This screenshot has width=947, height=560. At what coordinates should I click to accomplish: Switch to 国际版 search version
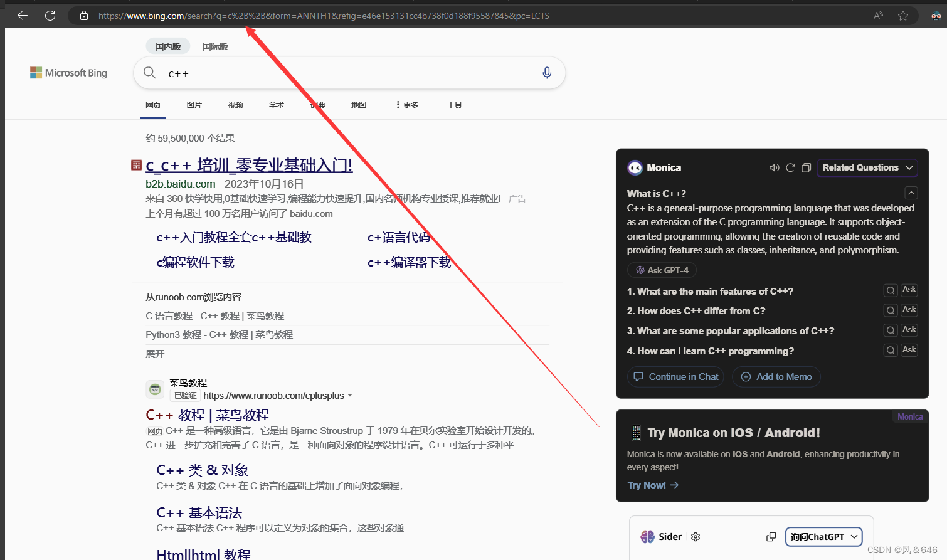click(x=215, y=46)
